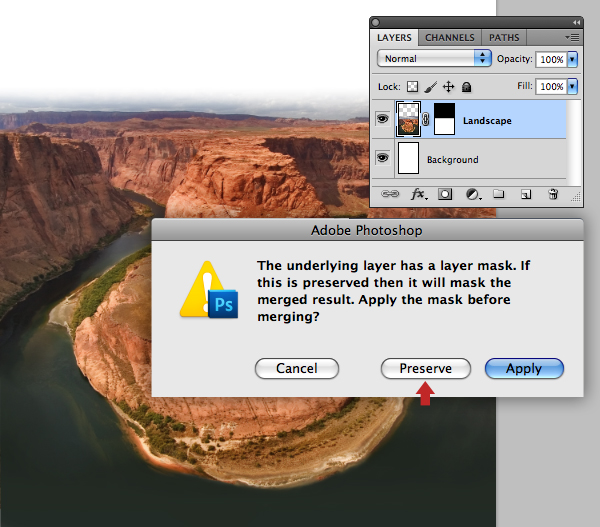The height and width of the screenshot is (527, 600).
Task: Click the Delete Layer trash icon
Action: coord(553,194)
